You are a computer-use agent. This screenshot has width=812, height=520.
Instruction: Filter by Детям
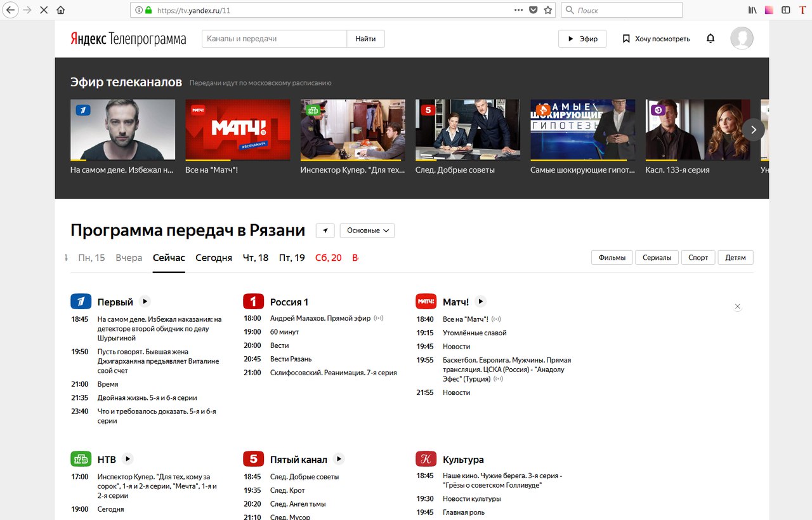click(736, 257)
